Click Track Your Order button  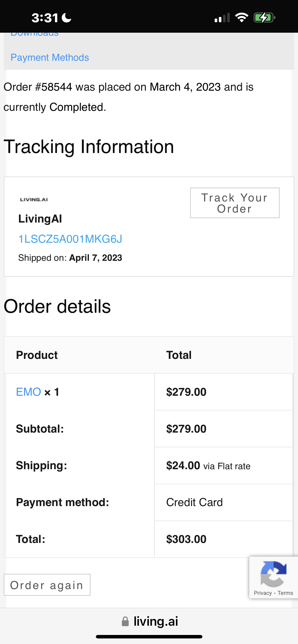coord(235,203)
